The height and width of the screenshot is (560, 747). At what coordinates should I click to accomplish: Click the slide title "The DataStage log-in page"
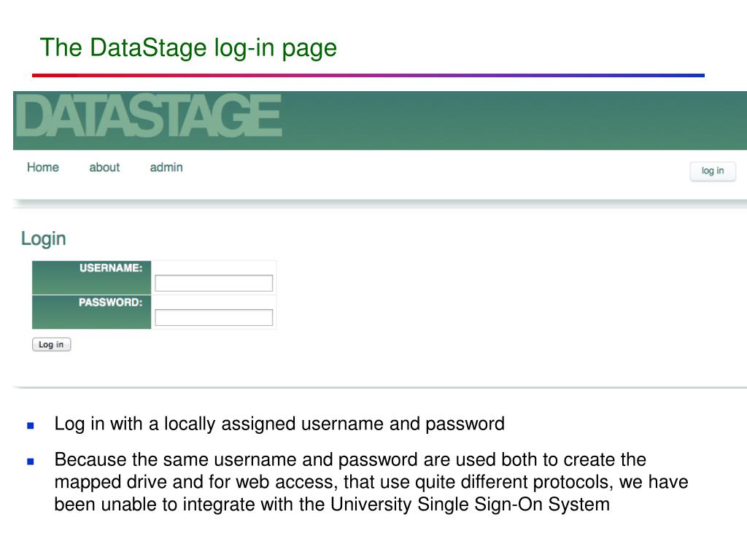click(188, 48)
